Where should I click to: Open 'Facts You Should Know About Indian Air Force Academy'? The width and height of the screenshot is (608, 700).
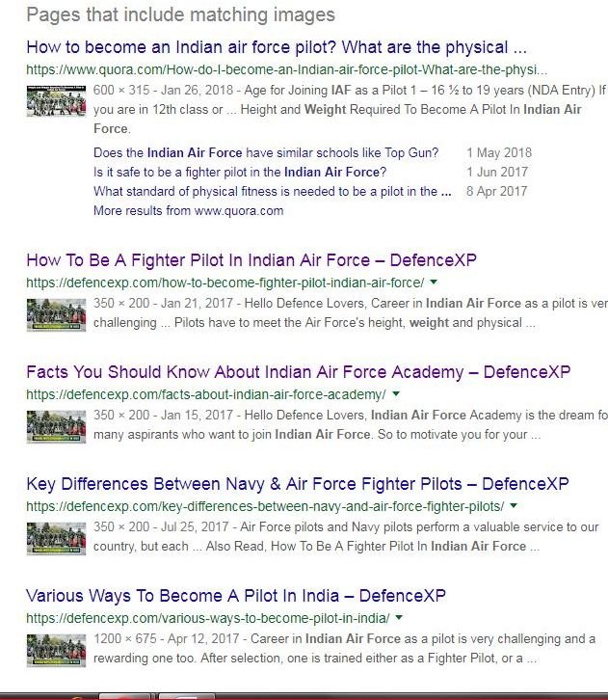click(x=299, y=372)
